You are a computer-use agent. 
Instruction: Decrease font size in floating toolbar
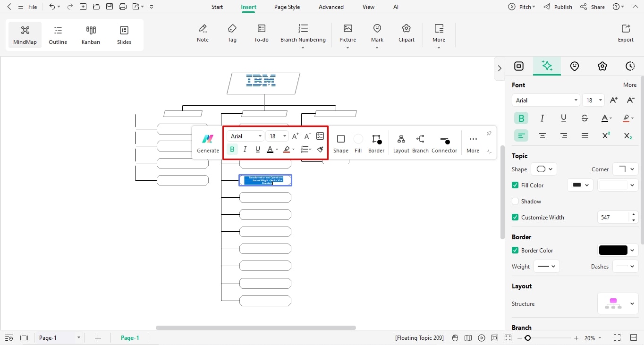(308, 136)
